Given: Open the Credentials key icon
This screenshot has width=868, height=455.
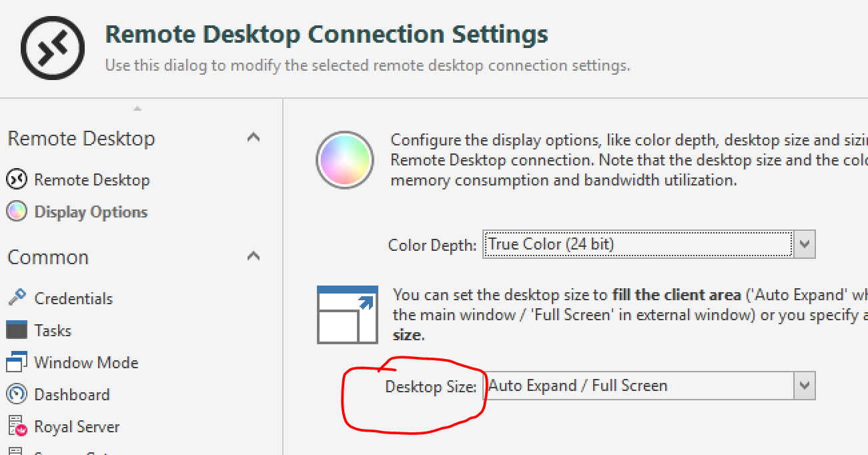Looking at the screenshot, I should pos(17,298).
